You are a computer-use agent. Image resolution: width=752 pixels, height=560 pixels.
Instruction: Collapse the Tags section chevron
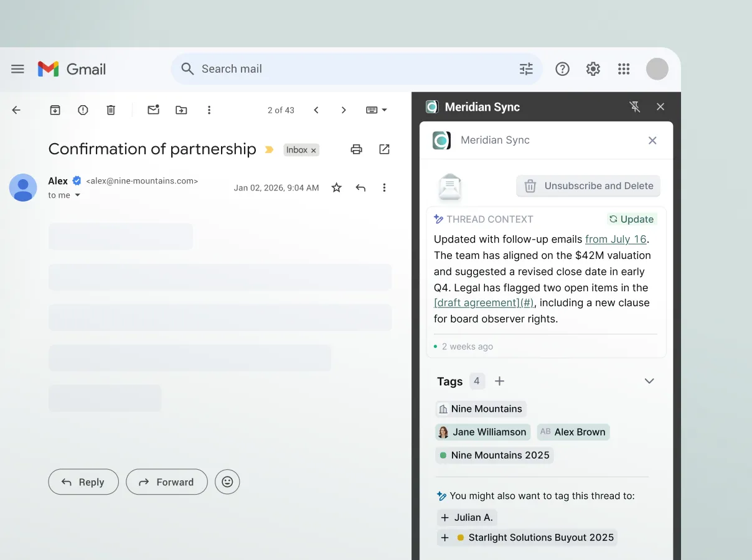(x=649, y=381)
